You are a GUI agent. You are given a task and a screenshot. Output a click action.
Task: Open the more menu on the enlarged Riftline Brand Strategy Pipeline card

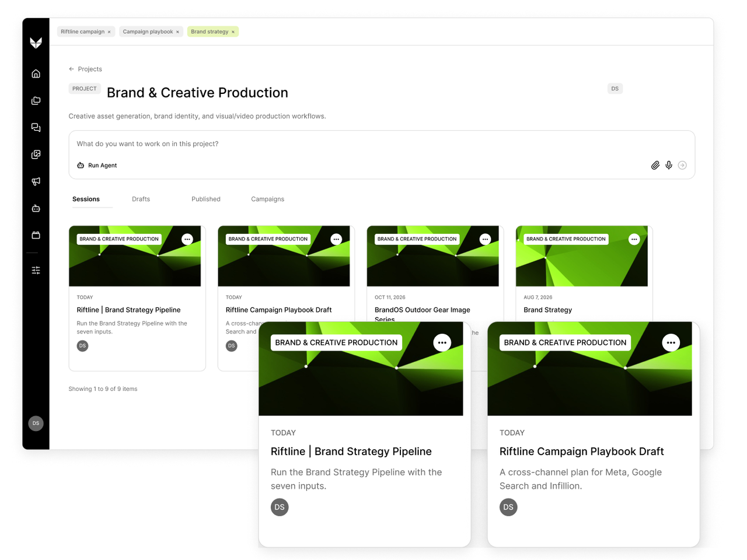pyautogui.click(x=442, y=342)
